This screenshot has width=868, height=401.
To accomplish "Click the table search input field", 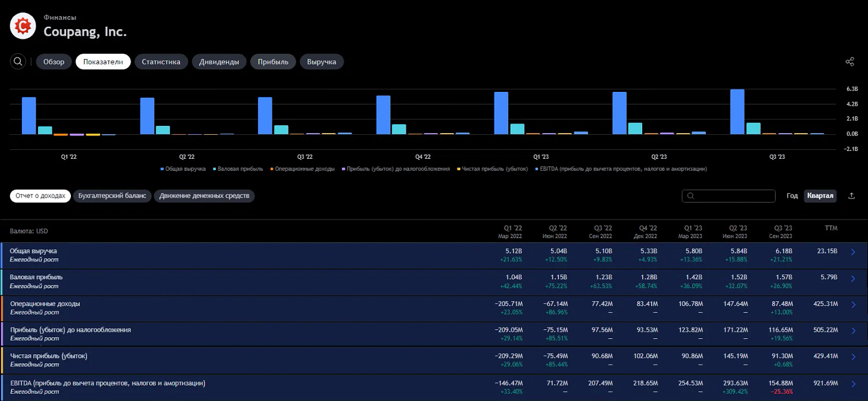I will [x=728, y=196].
